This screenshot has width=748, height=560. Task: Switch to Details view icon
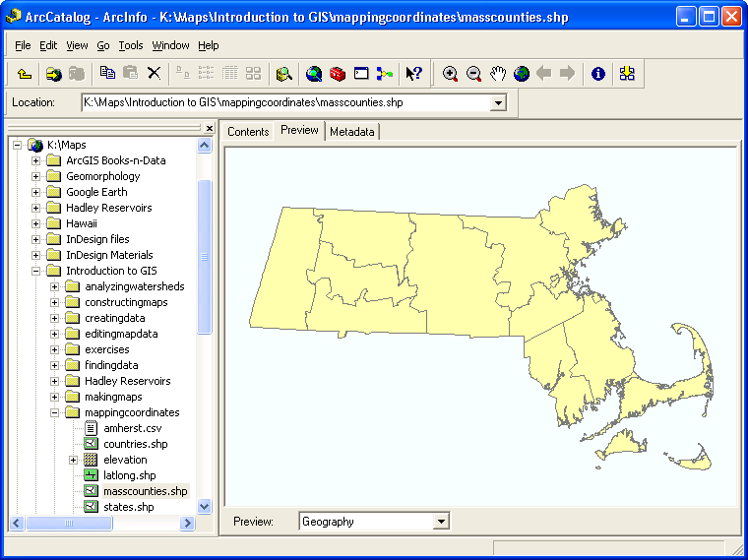[x=230, y=73]
